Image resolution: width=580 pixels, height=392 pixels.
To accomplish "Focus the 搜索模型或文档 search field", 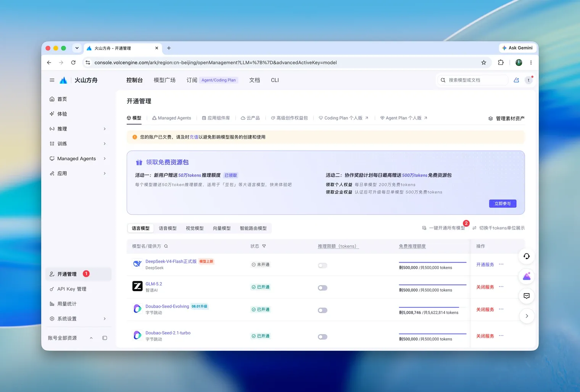I will pyautogui.click(x=472, y=80).
